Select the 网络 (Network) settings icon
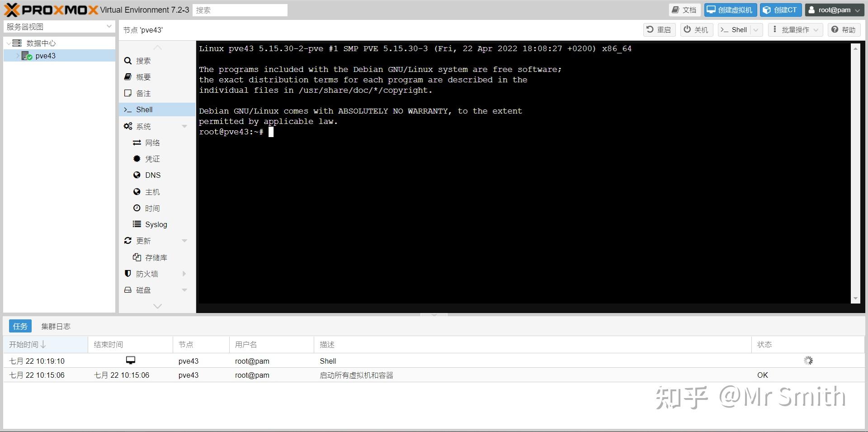This screenshot has width=868, height=432. [x=138, y=142]
